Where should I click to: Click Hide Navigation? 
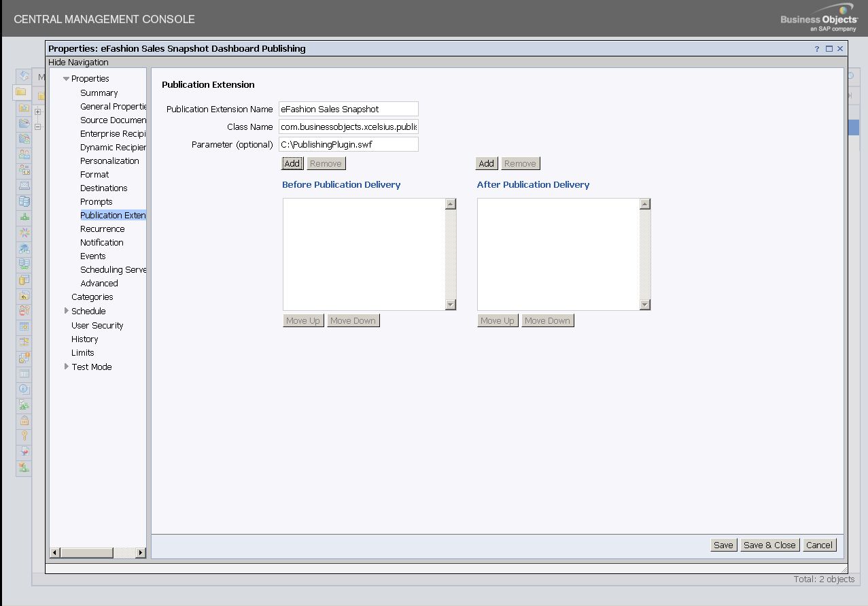click(78, 63)
